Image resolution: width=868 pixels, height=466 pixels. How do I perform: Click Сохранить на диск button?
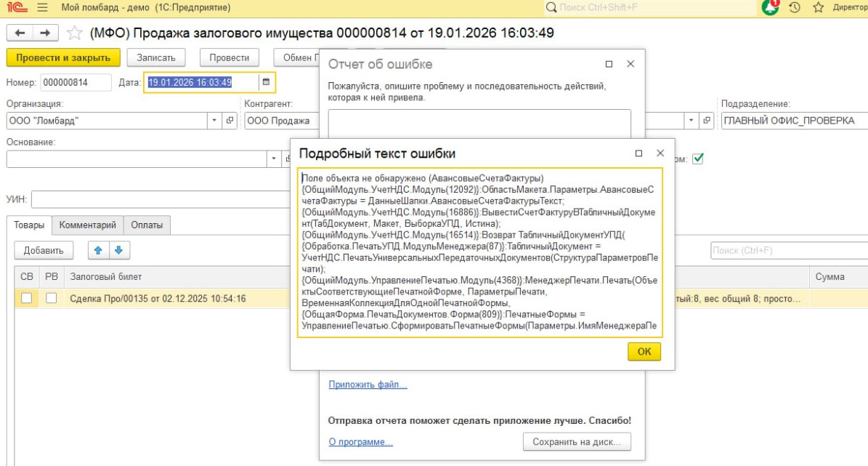[x=577, y=441]
